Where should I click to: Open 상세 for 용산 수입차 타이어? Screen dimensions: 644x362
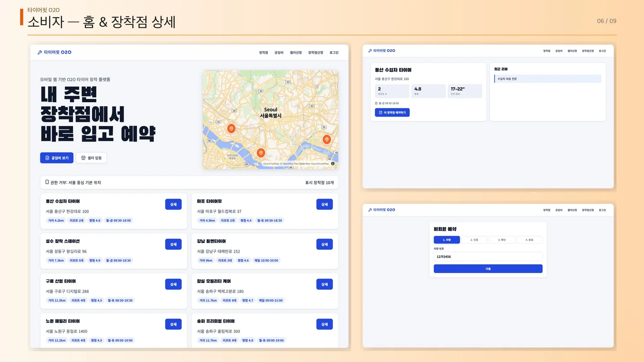tap(173, 204)
